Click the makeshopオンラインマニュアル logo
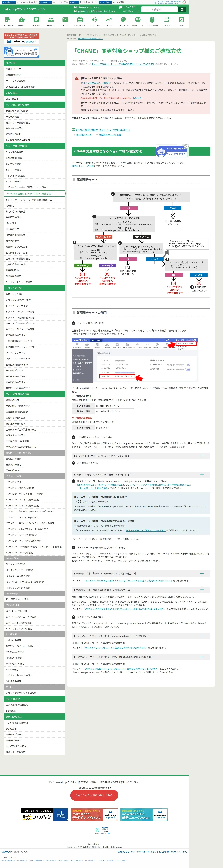The image size is (223, 868). click(x=24, y=9)
